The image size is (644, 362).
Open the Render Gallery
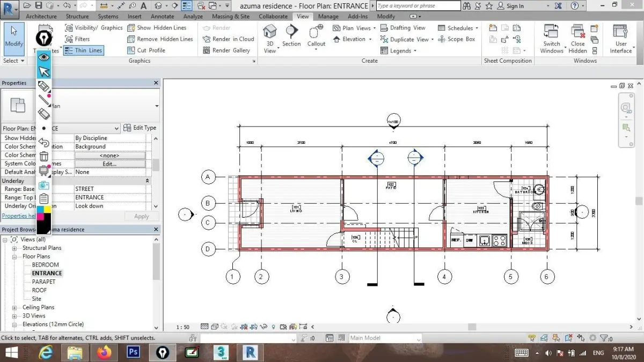pos(226,50)
